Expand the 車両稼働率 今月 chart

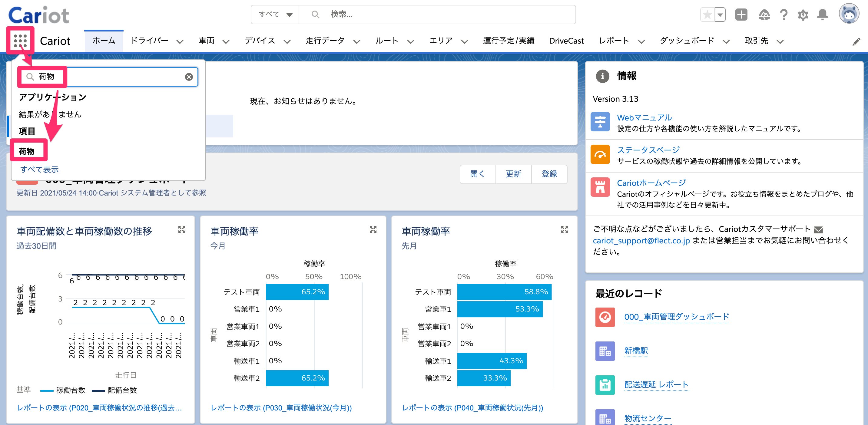pyautogui.click(x=373, y=229)
